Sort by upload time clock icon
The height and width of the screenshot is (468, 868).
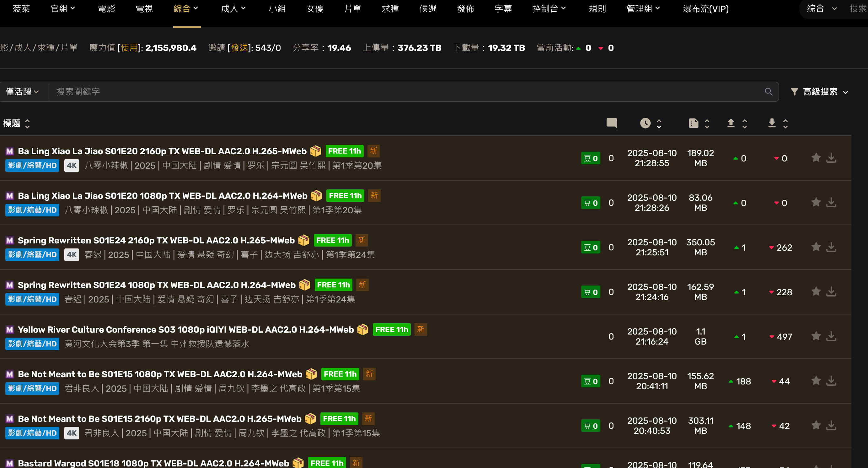(x=645, y=123)
